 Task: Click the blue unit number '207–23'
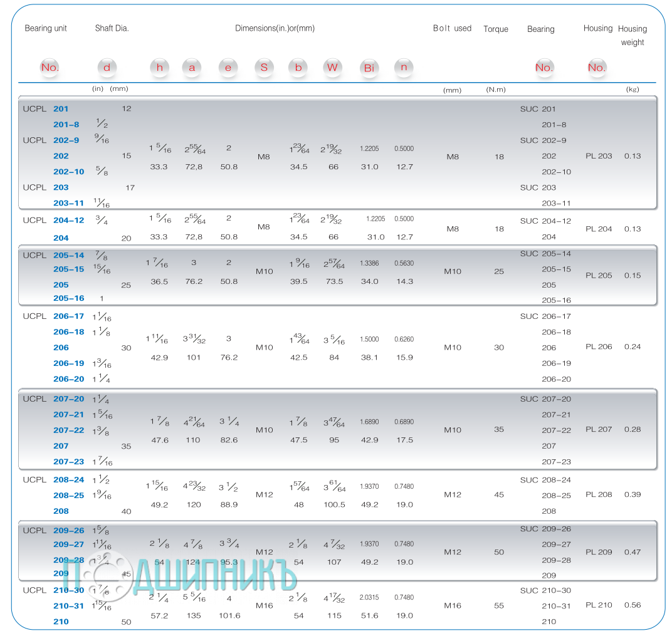(69, 462)
